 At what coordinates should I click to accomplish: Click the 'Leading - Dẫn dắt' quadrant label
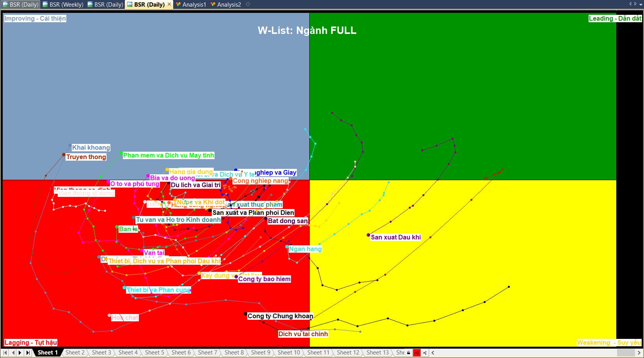[615, 18]
